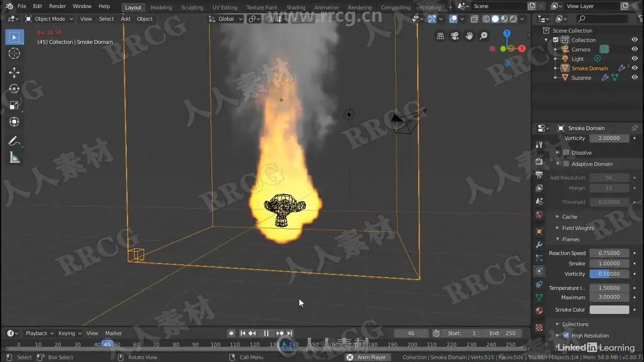The image size is (644, 362).
Task: Open the Keying dropdown in timeline
Action: click(70, 333)
